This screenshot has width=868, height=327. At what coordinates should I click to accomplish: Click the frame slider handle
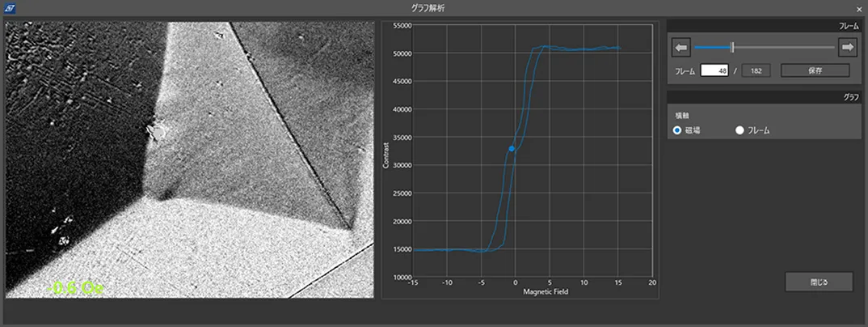click(732, 49)
